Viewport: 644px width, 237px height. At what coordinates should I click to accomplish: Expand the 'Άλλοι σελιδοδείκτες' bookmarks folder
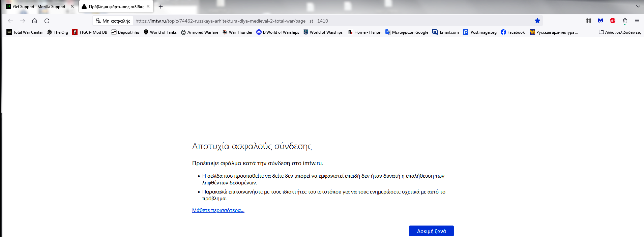[620, 32]
